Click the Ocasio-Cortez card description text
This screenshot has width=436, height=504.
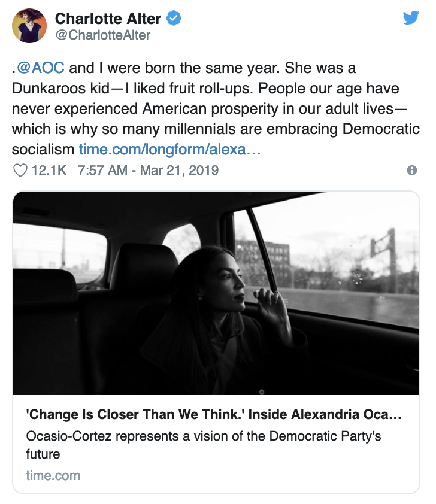pyautogui.click(x=203, y=445)
